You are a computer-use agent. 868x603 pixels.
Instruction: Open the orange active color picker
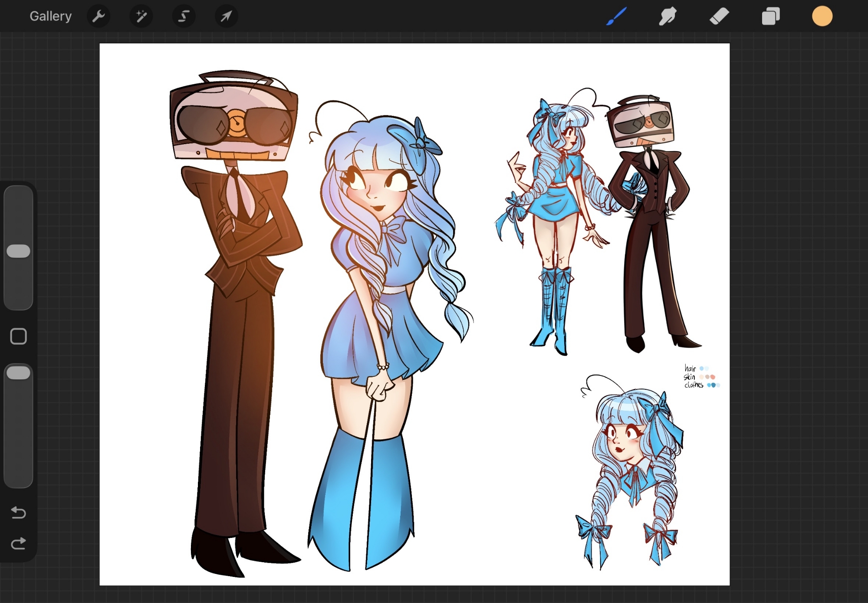pos(822,16)
